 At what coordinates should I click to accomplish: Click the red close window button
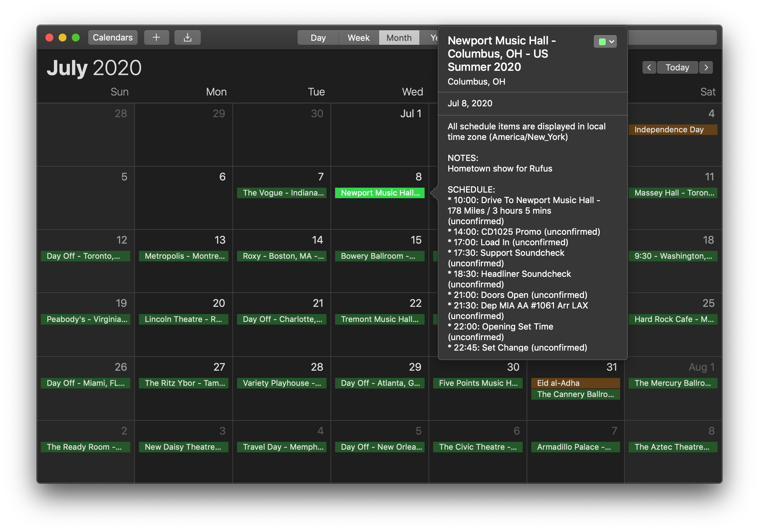pyautogui.click(x=49, y=37)
